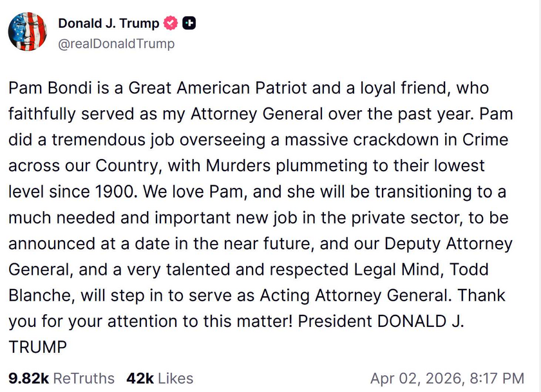Image resolution: width=541 pixels, height=392 pixels.
Task: View the 42k Likes list
Action: coord(160,378)
